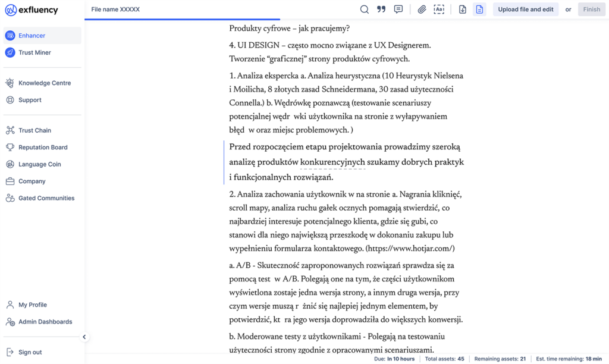Click the Finish button
Viewport: 609px width, 364px height.
[591, 10]
